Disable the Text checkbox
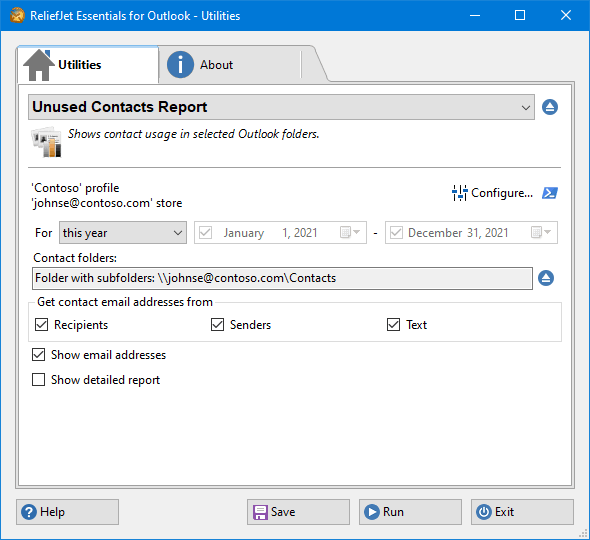 (x=393, y=324)
